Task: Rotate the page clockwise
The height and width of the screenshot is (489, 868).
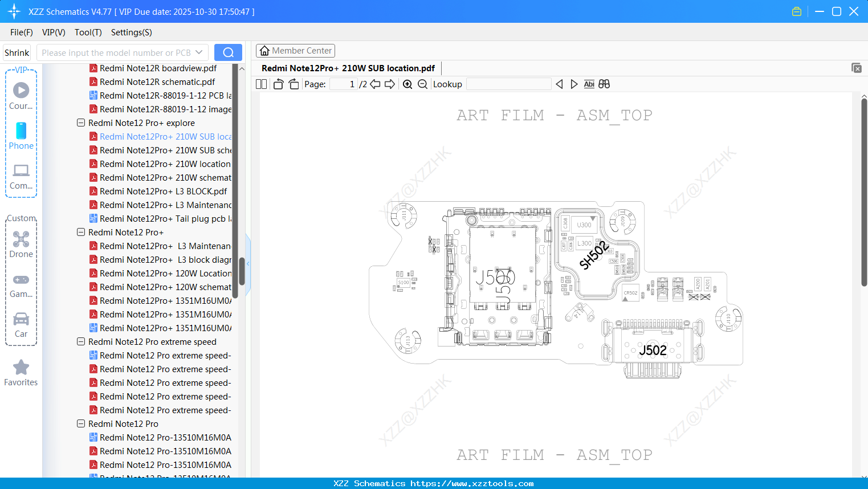Action: click(294, 84)
